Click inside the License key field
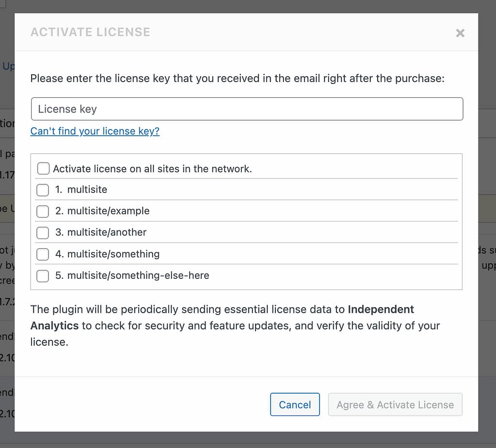This screenshot has width=496, height=448. point(247,109)
